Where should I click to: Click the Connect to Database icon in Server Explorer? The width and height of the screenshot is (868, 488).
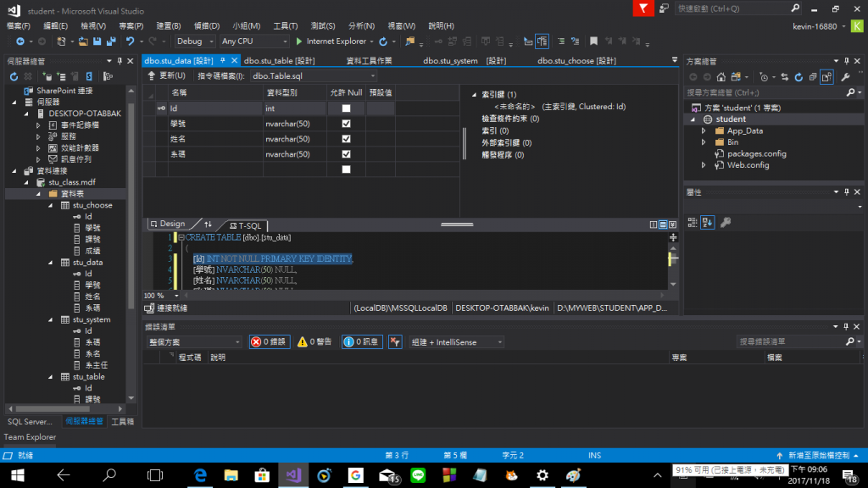pos(47,76)
